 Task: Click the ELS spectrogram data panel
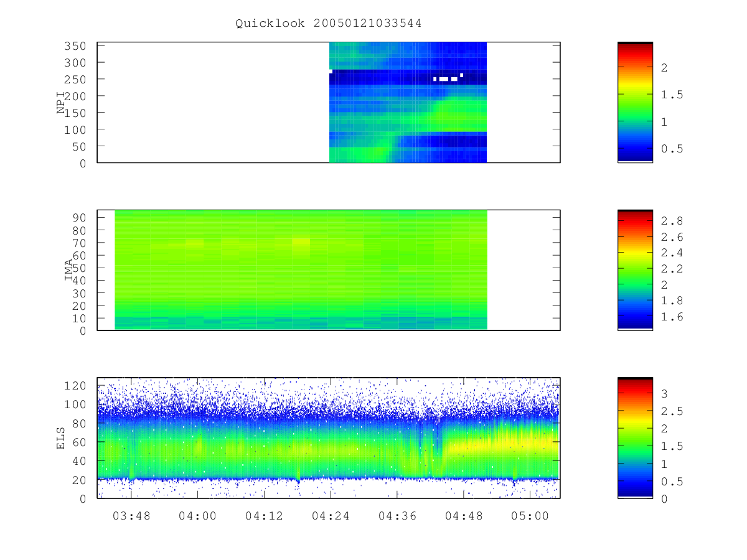click(329, 438)
